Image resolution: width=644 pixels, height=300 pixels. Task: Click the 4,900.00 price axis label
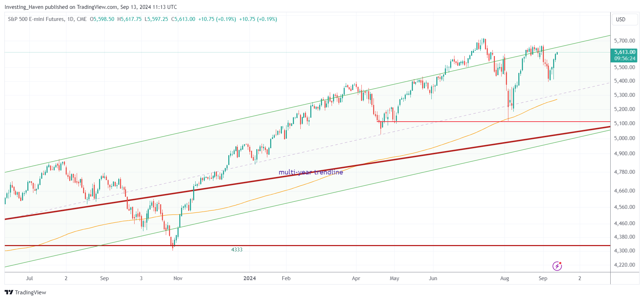(x=624, y=154)
